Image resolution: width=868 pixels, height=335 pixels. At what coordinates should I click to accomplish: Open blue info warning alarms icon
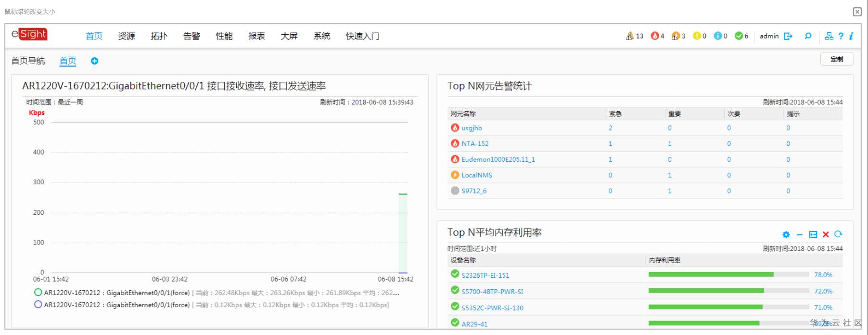point(718,36)
